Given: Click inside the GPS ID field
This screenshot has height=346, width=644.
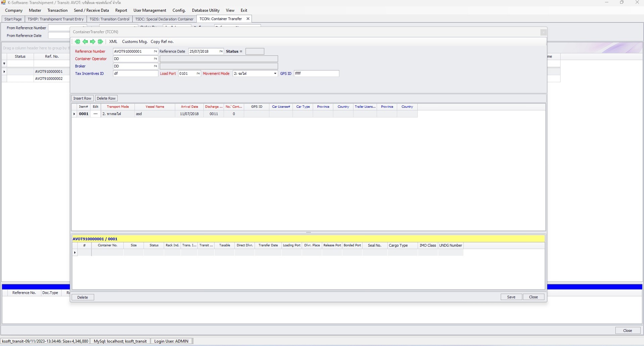Looking at the screenshot, I should [315, 73].
